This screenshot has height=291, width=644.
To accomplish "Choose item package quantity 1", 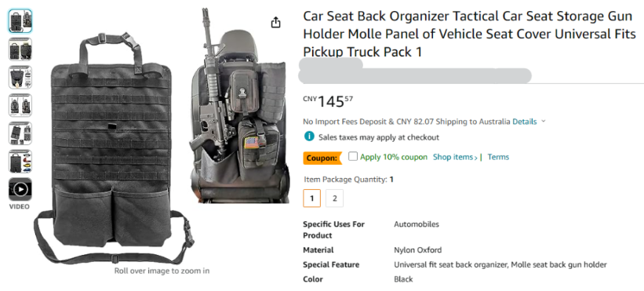I will point(311,198).
